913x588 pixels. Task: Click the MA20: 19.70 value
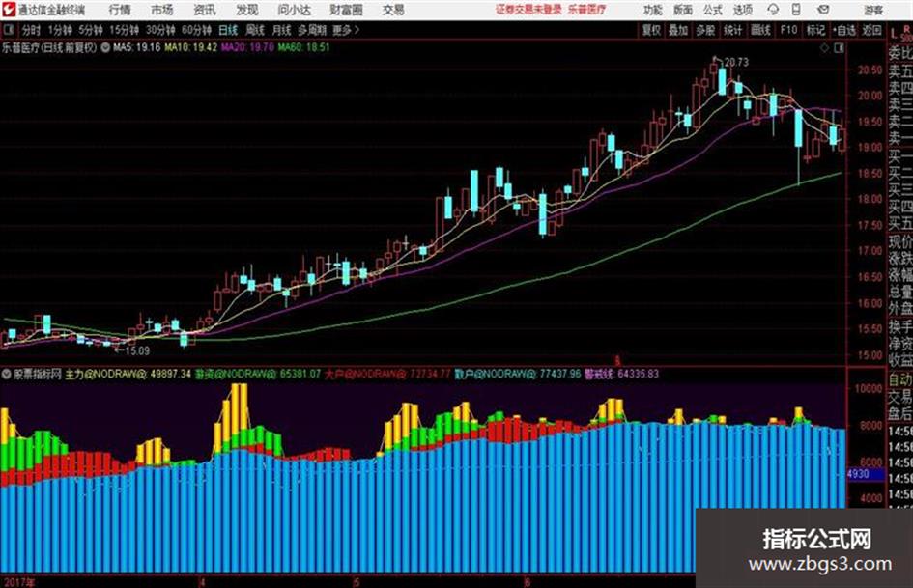point(247,47)
